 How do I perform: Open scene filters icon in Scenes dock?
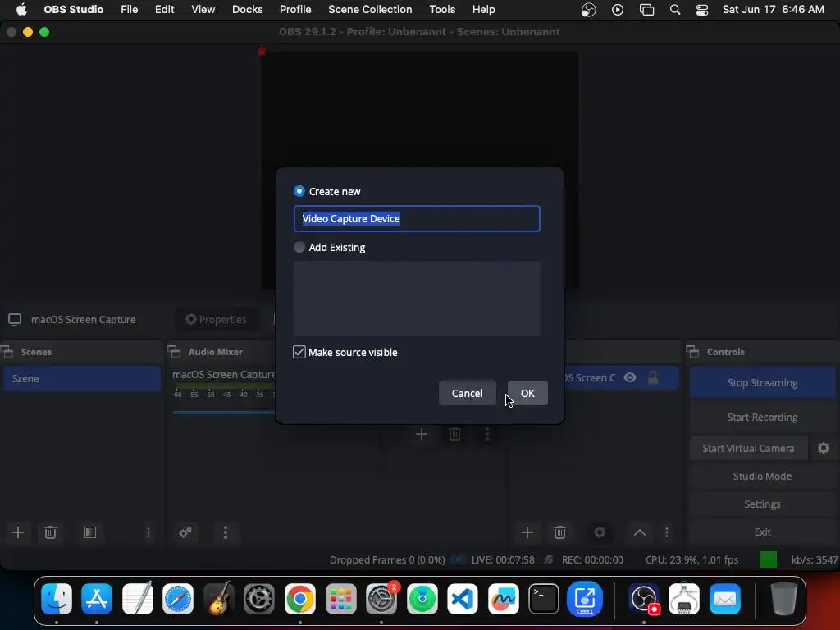pyautogui.click(x=90, y=532)
